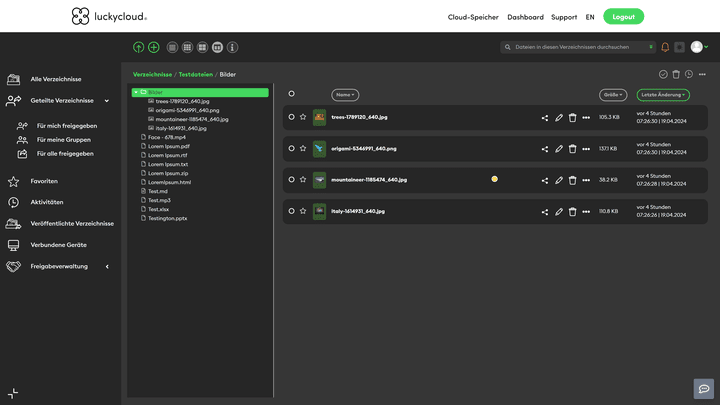Click the upload icon in the toolbar

(138, 47)
